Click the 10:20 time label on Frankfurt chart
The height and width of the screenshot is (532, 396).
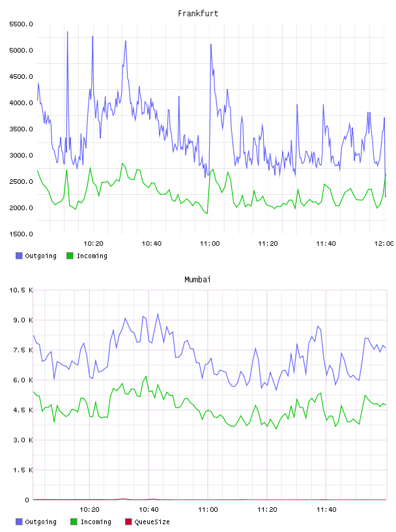[93, 244]
